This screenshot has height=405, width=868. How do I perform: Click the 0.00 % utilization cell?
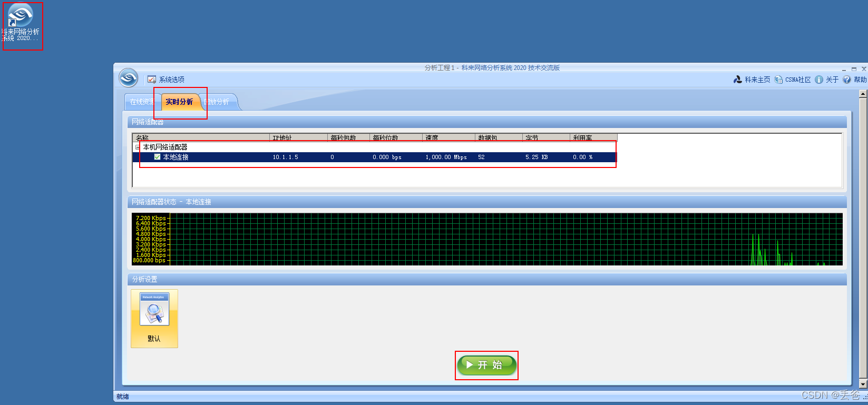click(x=582, y=157)
